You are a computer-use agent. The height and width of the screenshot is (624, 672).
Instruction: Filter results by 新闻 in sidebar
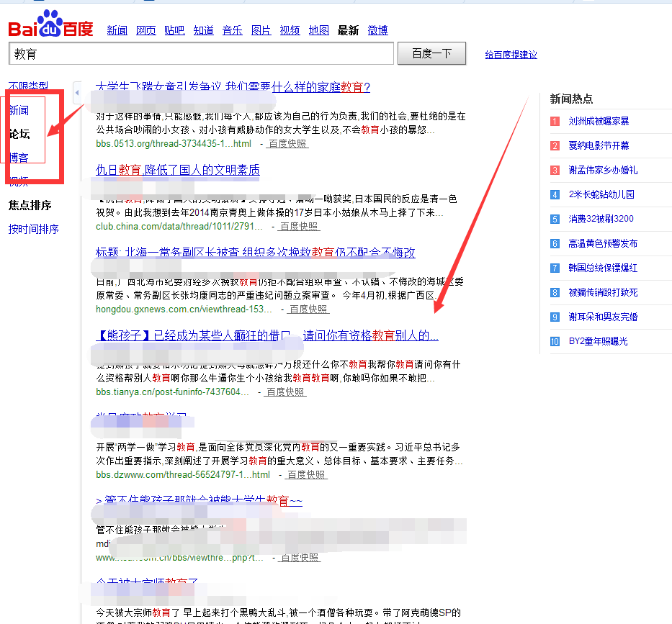click(19, 111)
